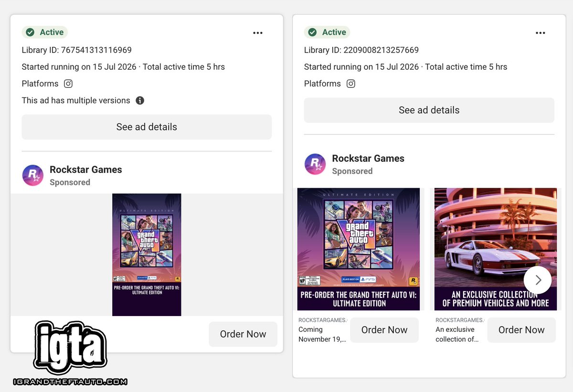Click See ad details on right card
The image size is (573, 392).
point(429,110)
